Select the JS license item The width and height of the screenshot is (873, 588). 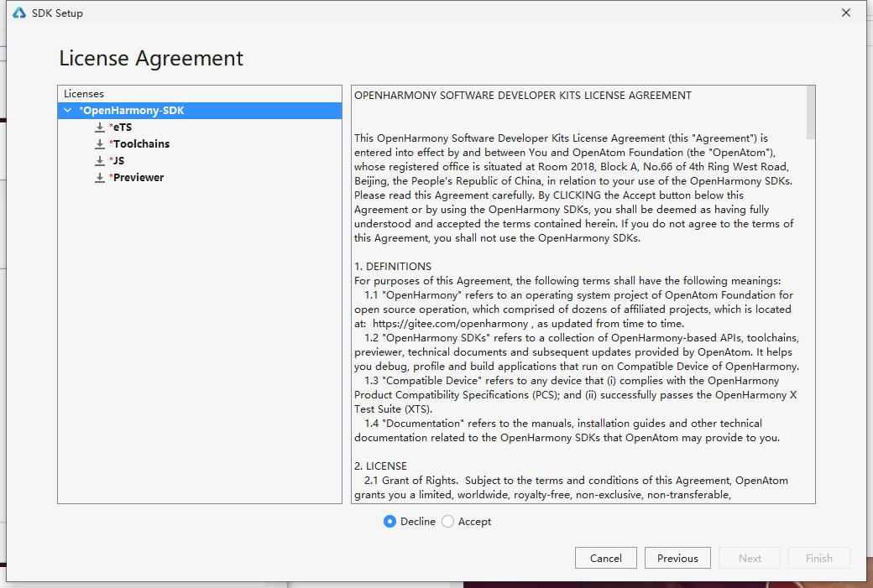[118, 161]
